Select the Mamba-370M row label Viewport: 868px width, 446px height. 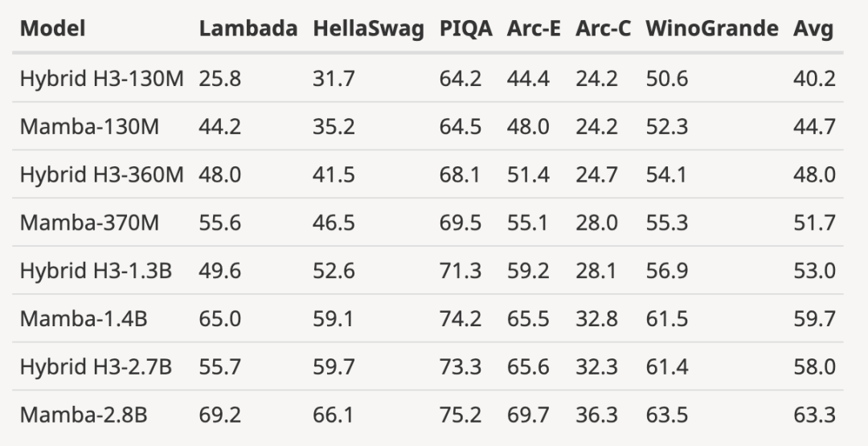(89, 223)
